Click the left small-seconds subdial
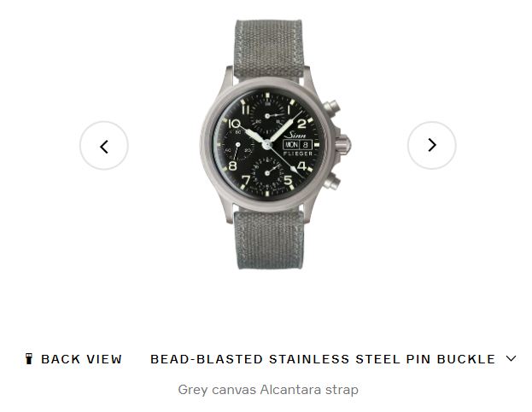 [238, 145]
